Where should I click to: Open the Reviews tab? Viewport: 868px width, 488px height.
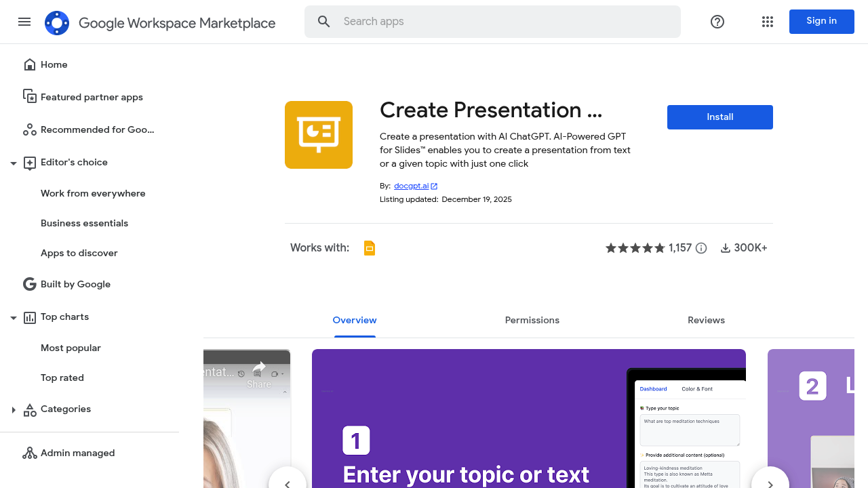click(705, 320)
